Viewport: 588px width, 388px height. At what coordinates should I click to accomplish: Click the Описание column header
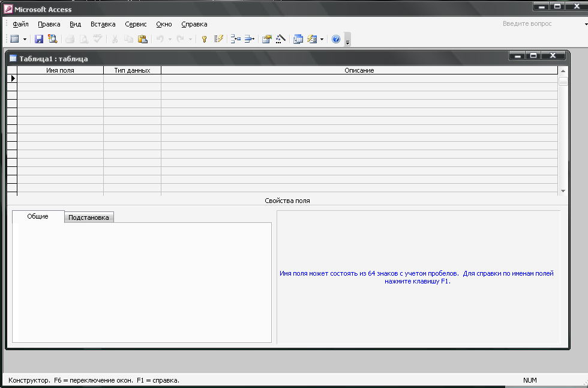click(x=359, y=70)
